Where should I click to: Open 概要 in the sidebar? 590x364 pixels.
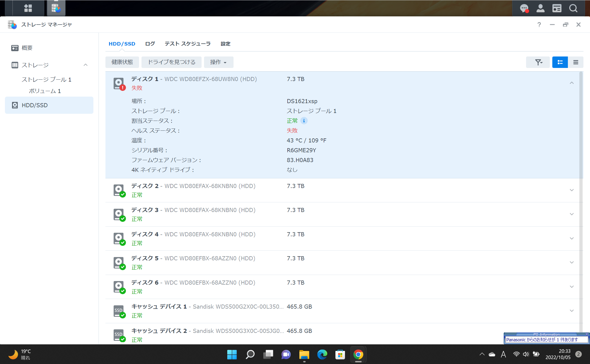click(x=49, y=48)
